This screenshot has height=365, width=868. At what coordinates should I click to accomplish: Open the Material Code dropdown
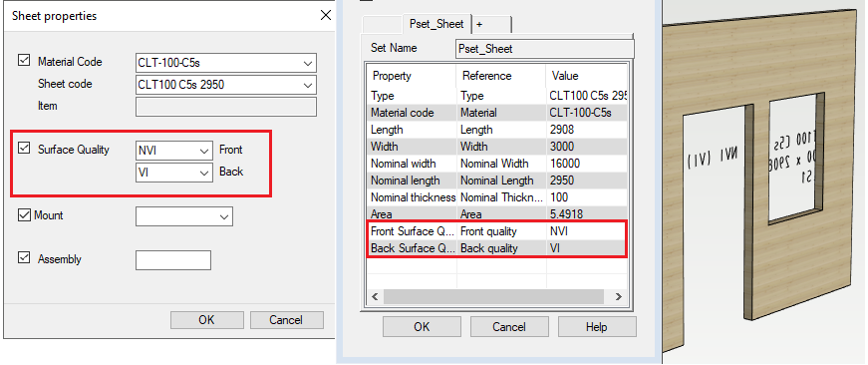pyautogui.click(x=226, y=63)
